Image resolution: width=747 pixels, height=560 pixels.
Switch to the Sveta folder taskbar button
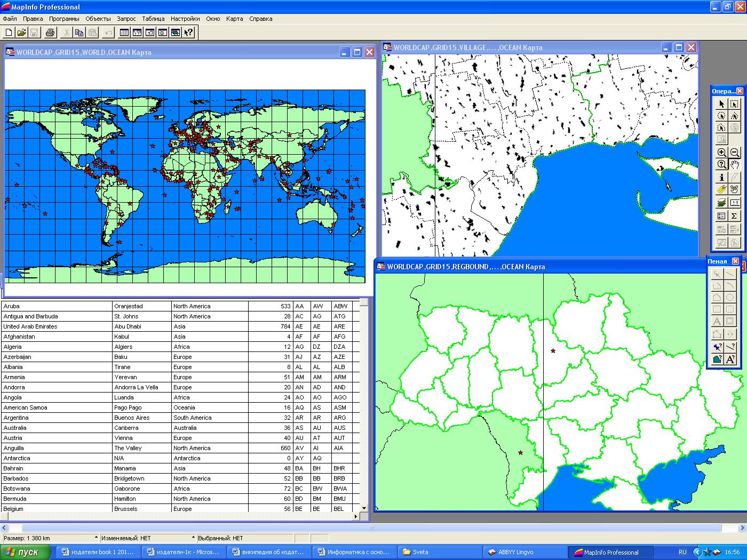(439, 552)
